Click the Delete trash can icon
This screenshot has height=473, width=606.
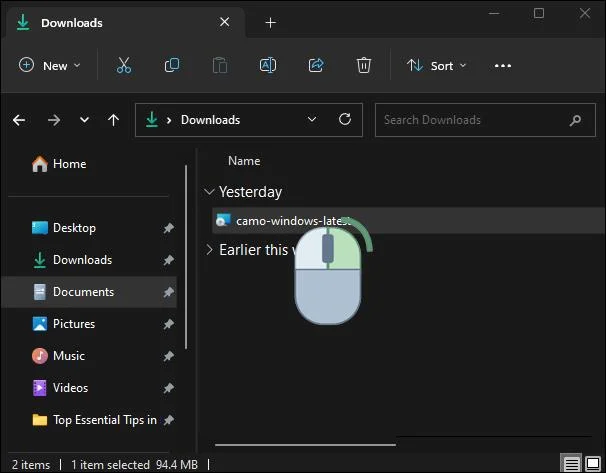point(364,65)
